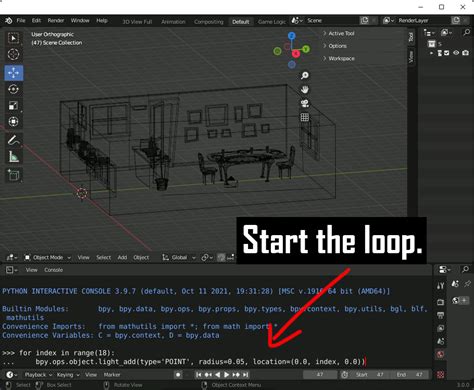Open the Output properties tab

440,315
